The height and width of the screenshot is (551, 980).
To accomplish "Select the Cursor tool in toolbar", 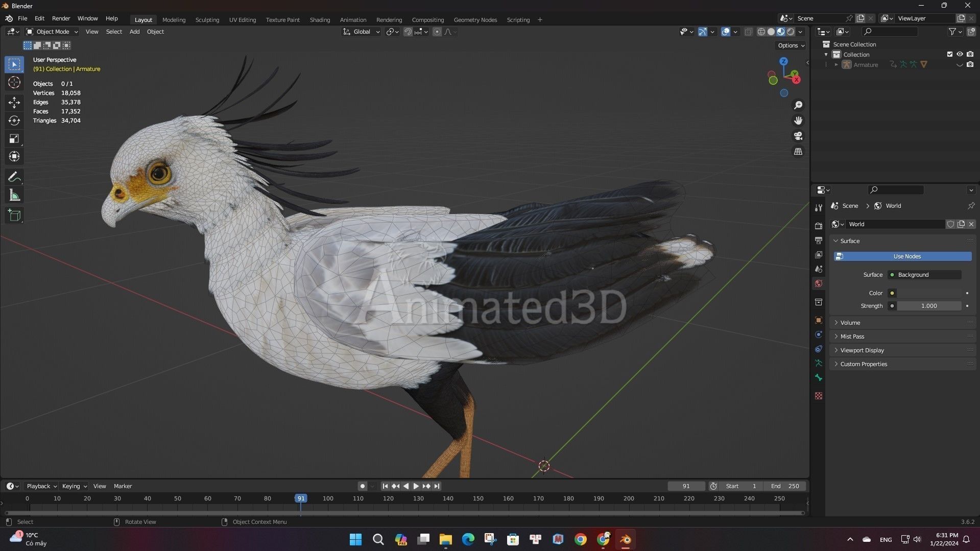I will click(x=14, y=82).
